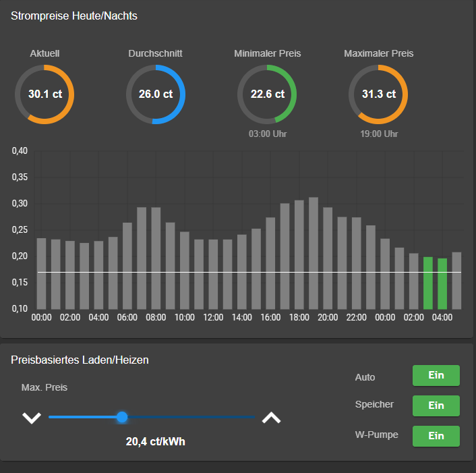This screenshot has height=473, width=476.
Task: Click the 03:00 Uhr minimum time label
Action: (267, 134)
